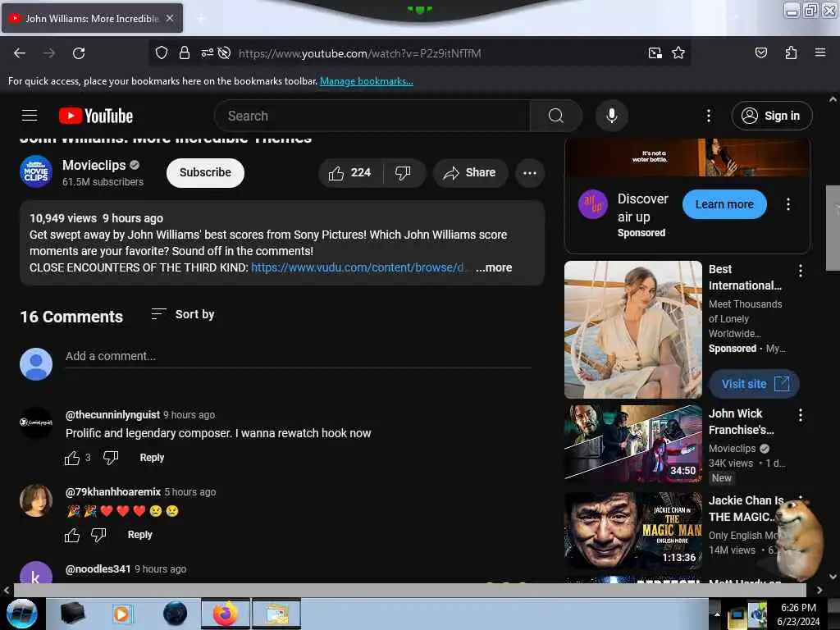Viewport: 840px width, 630px height.
Task: Bookmark this page with the star icon
Action: [x=678, y=53]
